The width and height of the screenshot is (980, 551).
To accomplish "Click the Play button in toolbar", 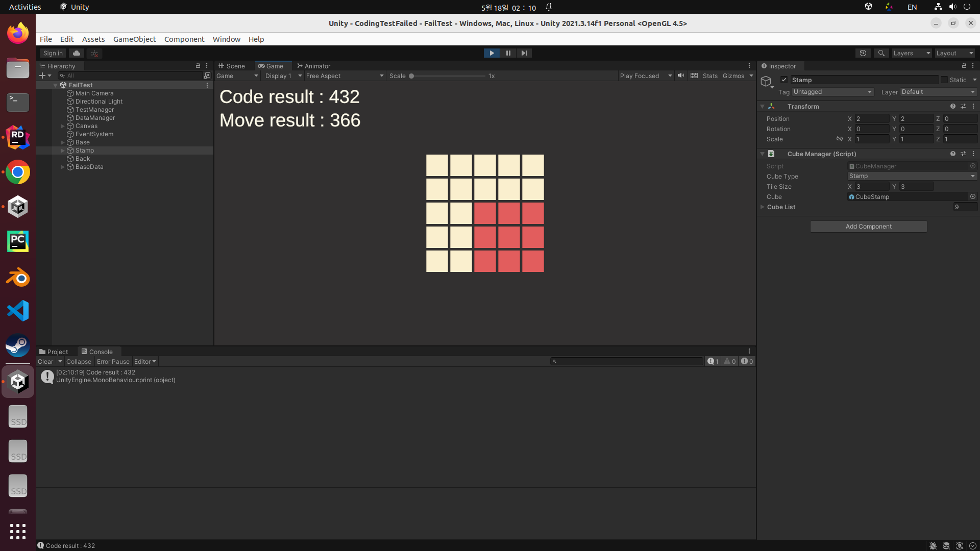I will point(491,53).
